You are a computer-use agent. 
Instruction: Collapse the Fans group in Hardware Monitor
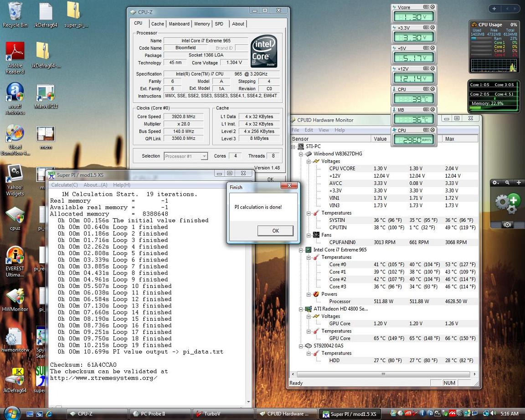309,235
